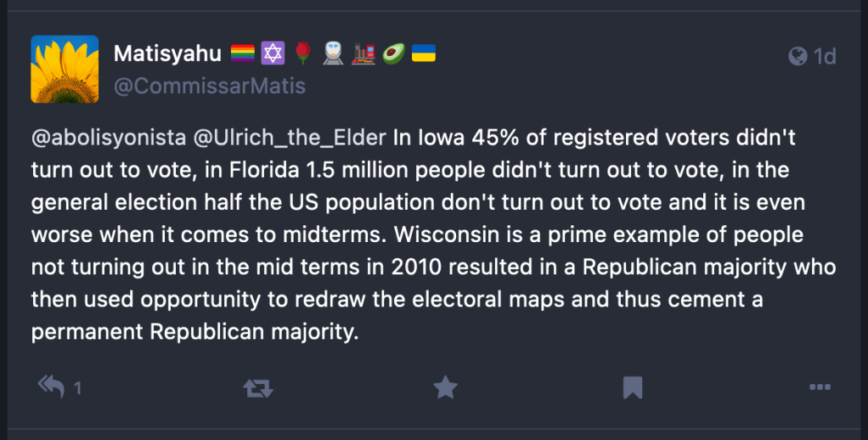
Task: Bookmark this post
Action: pos(632,388)
